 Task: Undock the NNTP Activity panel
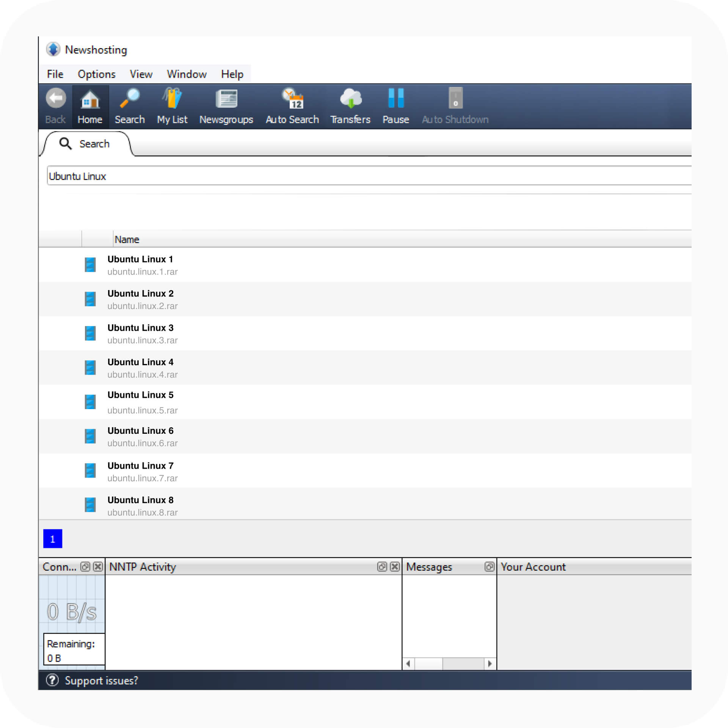[x=382, y=566]
